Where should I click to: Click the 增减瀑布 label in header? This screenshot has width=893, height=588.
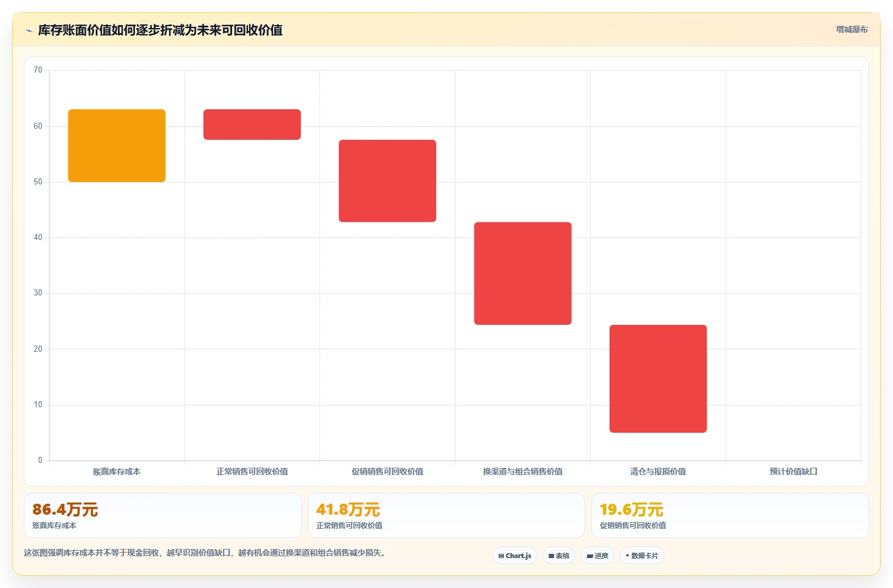click(851, 29)
